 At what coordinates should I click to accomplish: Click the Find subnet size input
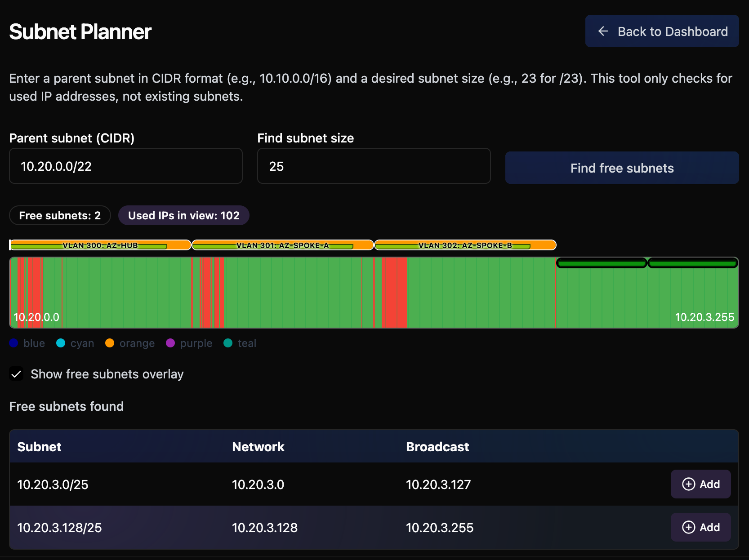[374, 166]
